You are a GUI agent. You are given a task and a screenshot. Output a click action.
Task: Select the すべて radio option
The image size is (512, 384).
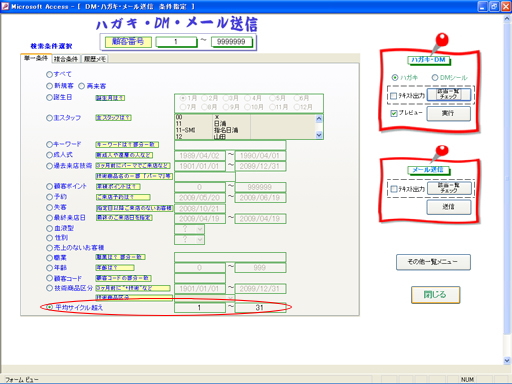(x=49, y=74)
